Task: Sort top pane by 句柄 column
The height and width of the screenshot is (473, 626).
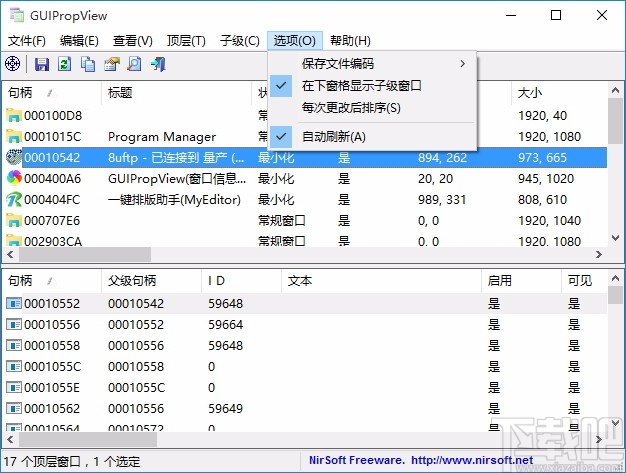Action: [x=52, y=93]
